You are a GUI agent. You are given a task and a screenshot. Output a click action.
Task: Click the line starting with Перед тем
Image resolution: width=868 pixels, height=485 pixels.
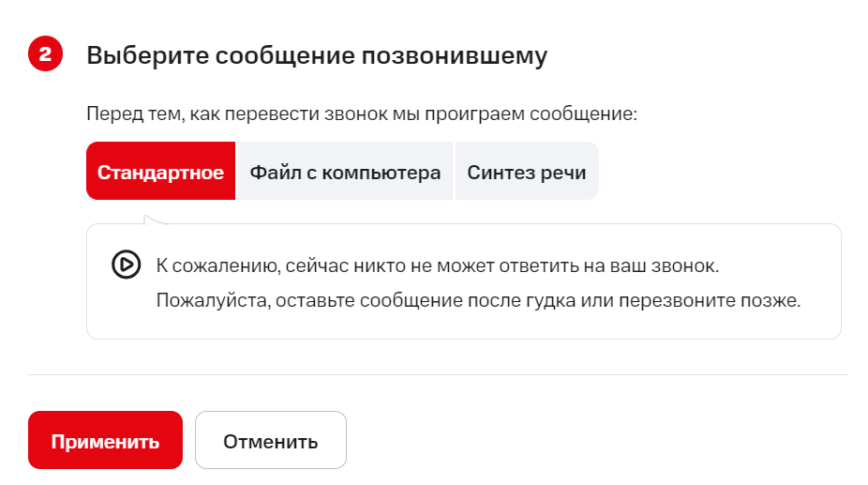click(x=362, y=114)
